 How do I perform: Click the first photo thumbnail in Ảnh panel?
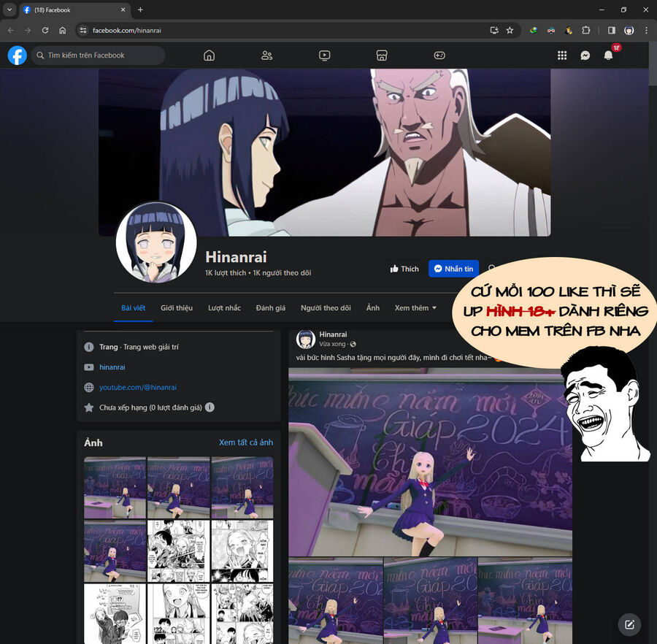115,486
